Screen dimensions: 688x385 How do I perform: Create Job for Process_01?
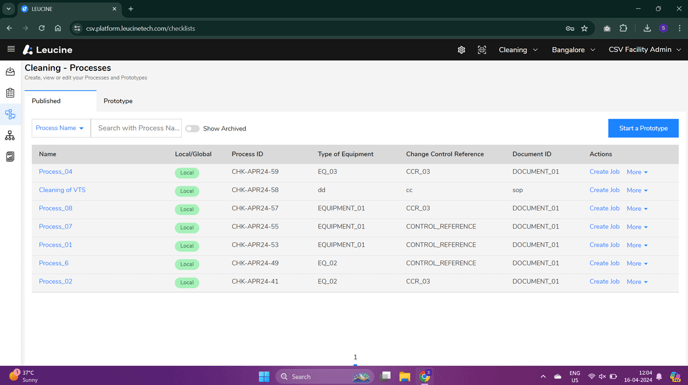604,245
